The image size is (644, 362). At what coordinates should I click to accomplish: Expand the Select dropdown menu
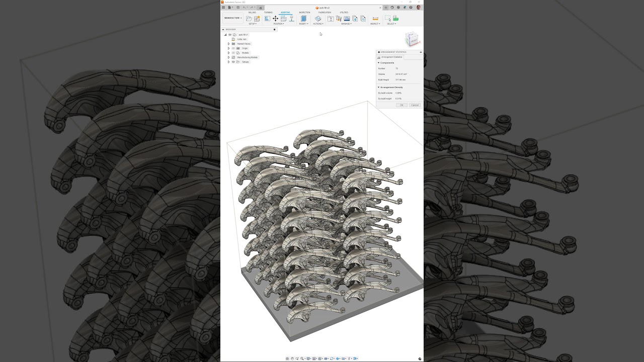(x=391, y=24)
